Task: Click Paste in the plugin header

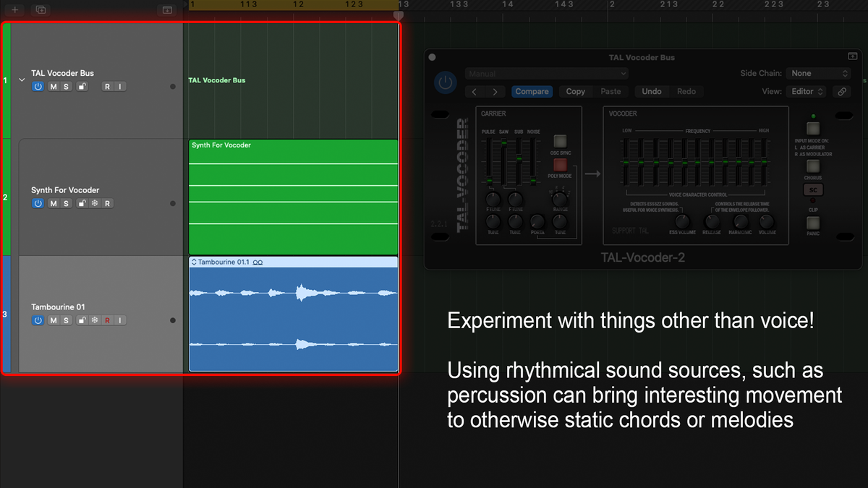Action: (x=610, y=92)
